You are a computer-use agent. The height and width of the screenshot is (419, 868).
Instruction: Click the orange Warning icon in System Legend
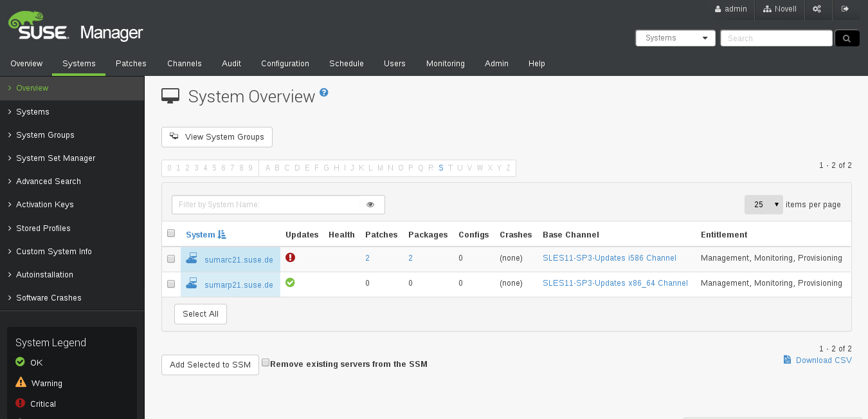coord(21,383)
